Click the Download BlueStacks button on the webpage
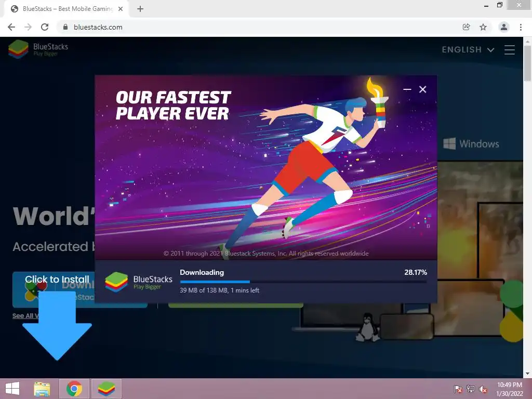 pyautogui.click(x=80, y=289)
